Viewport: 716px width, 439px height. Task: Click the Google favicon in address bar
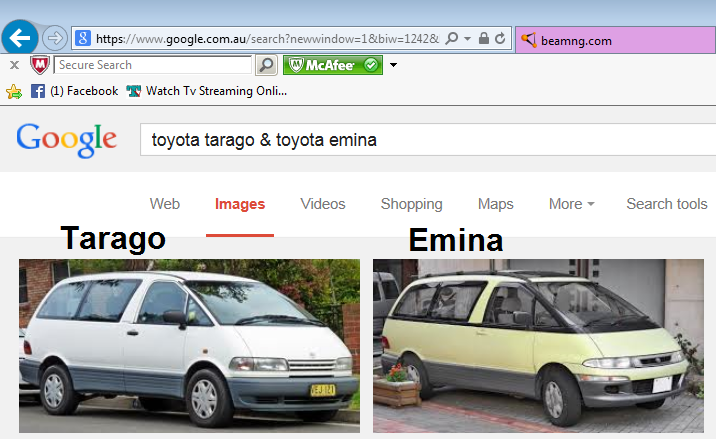(x=83, y=38)
